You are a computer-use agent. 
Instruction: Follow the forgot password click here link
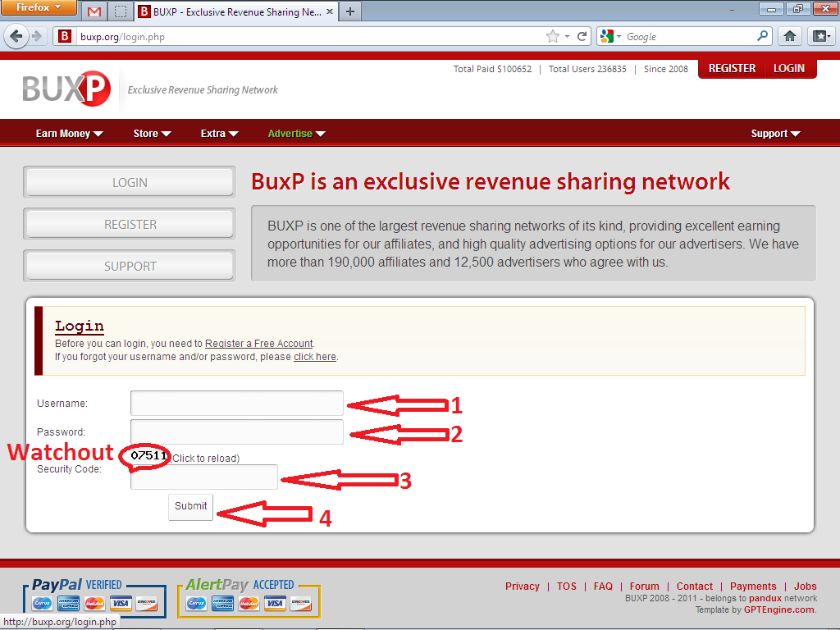click(315, 357)
